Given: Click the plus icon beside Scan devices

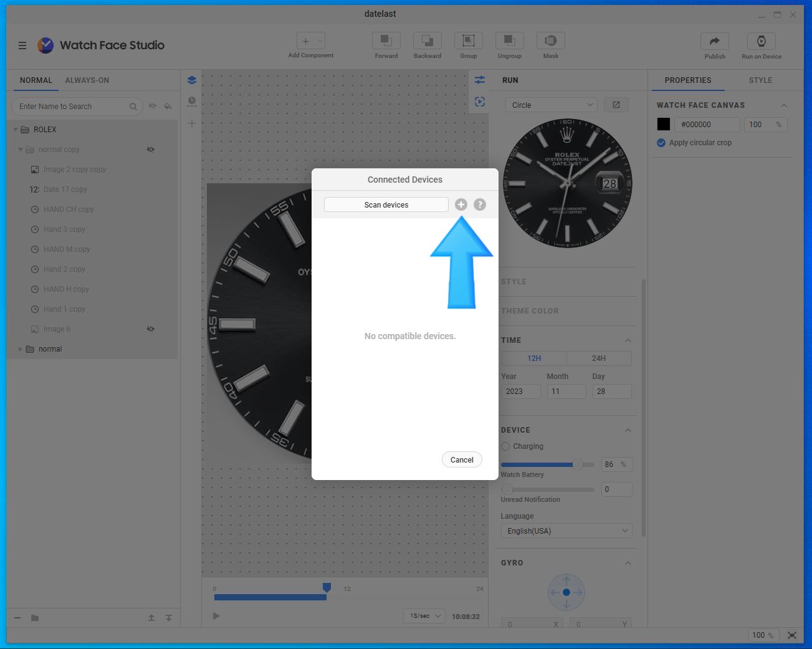Looking at the screenshot, I should point(461,204).
